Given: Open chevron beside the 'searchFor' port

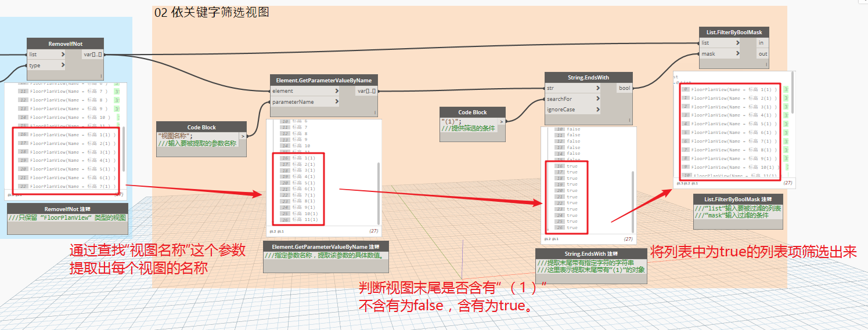Looking at the screenshot, I should click(x=597, y=99).
